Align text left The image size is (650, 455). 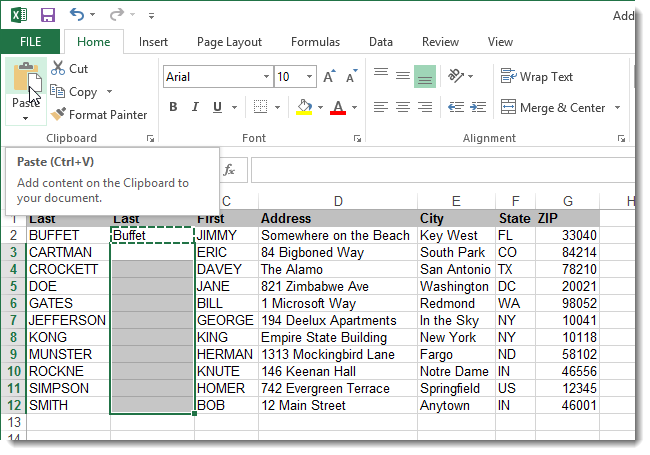pos(381,107)
